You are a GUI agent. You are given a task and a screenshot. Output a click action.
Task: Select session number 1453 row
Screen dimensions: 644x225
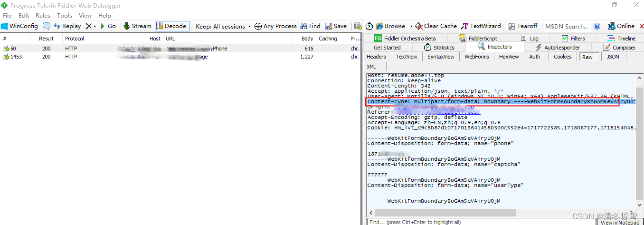[180, 57]
